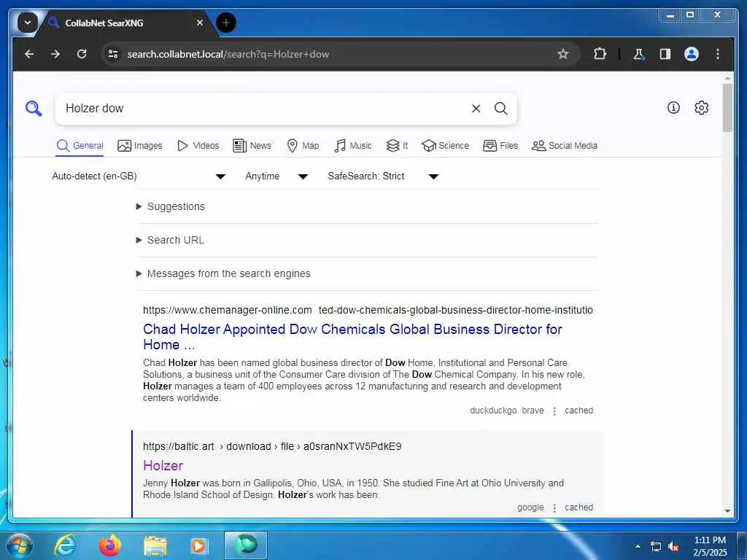Go back in browser history
The width and height of the screenshot is (747, 560).
[x=29, y=54]
